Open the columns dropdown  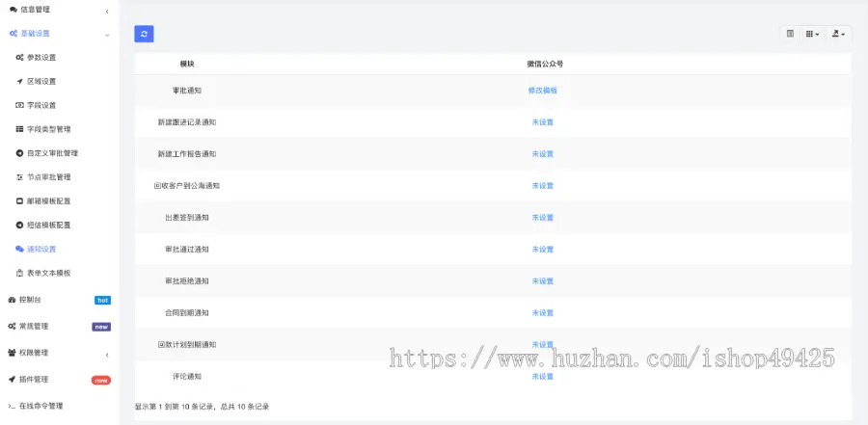812,34
